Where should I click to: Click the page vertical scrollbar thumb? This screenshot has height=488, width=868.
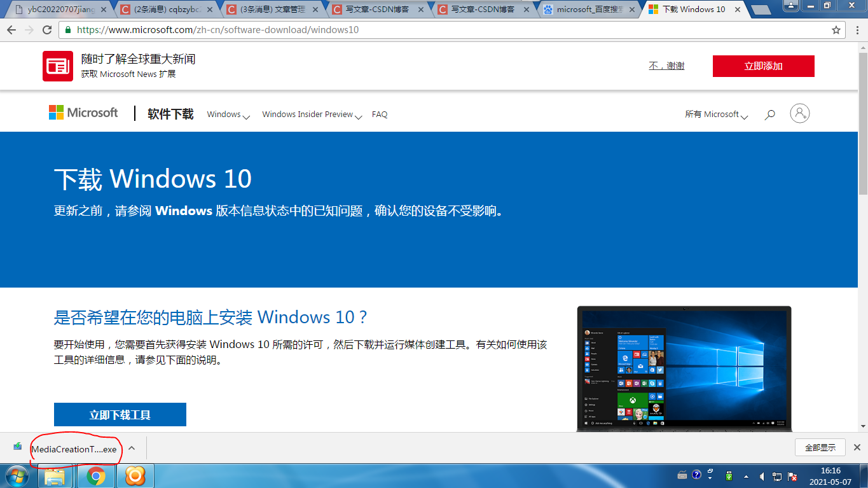pyautogui.click(x=863, y=123)
